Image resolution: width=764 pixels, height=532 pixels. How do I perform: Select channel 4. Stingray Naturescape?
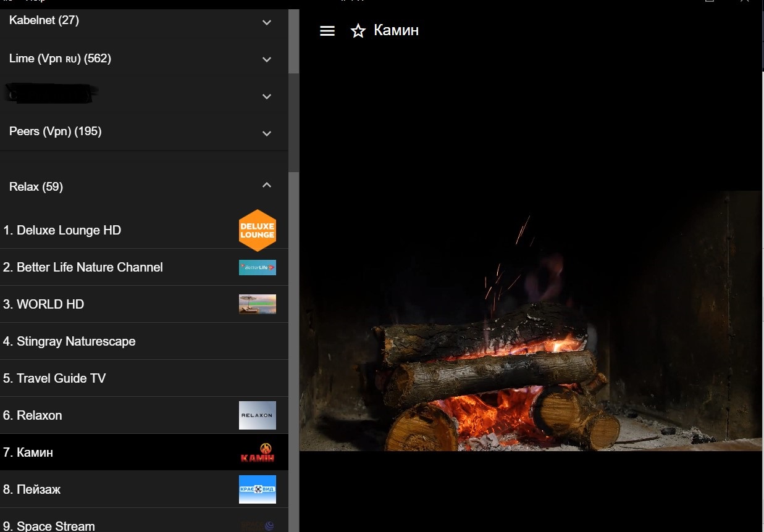(144, 341)
